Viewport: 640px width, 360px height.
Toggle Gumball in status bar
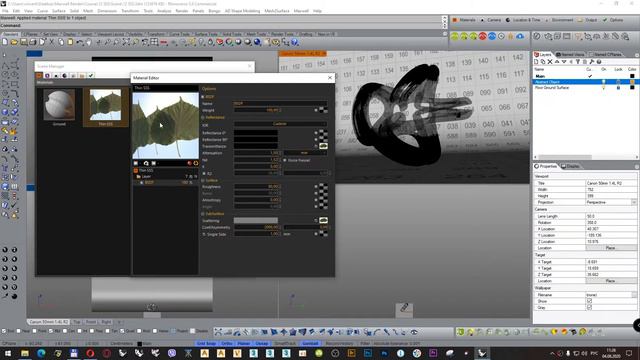310,344
